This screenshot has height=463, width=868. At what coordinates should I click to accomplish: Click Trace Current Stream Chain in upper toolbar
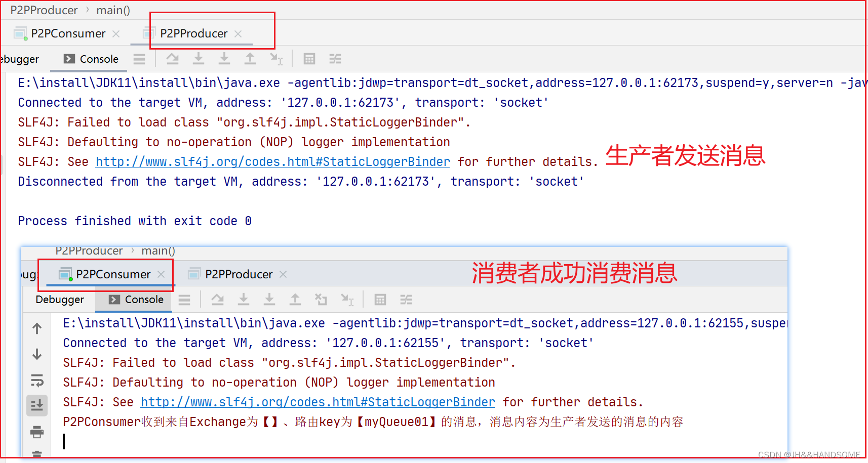pyautogui.click(x=335, y=59)
